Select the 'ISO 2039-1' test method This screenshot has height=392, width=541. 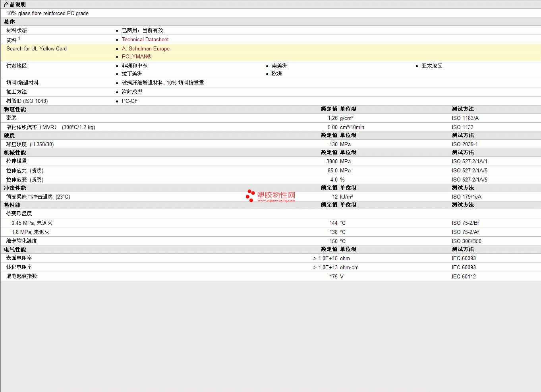pyautogui.click(x=465, y=145)
